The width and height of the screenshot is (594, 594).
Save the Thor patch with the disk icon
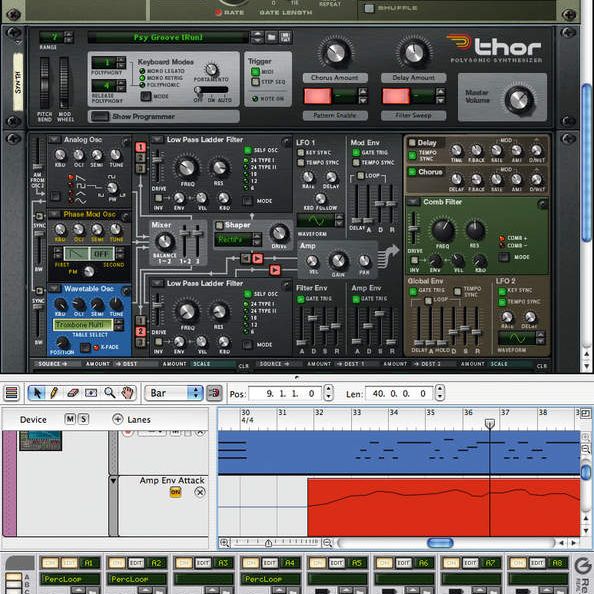click(x=285, y=37)
